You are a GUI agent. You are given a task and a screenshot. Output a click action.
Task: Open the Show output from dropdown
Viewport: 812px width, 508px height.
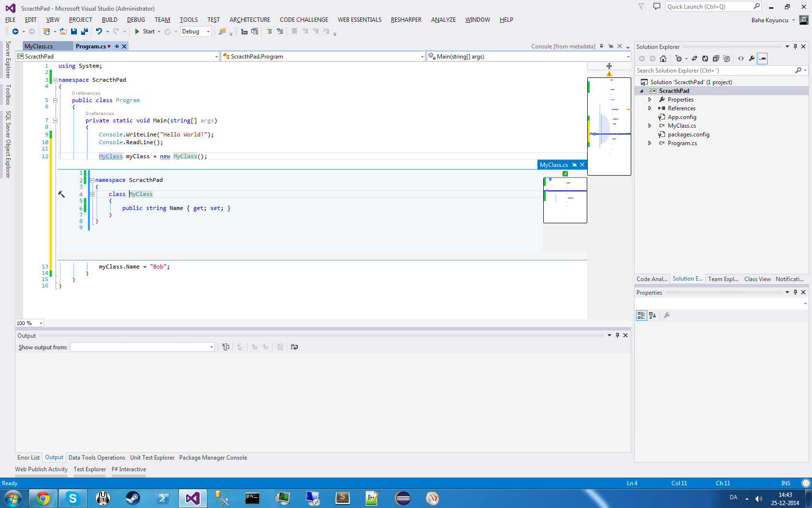pyautogui.click(x=211, y=347)
